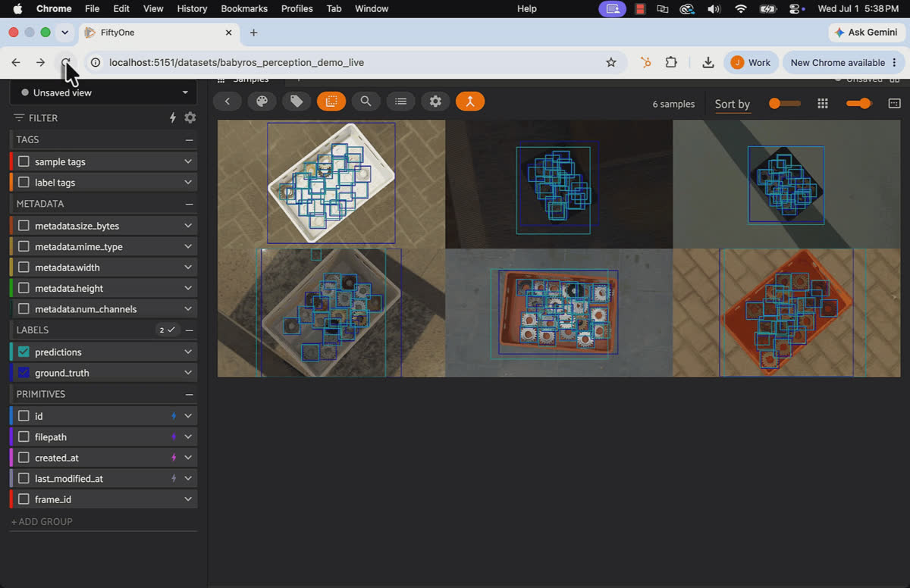Expand the ground_truth filter chevron
910x588 pixels.
188,373
